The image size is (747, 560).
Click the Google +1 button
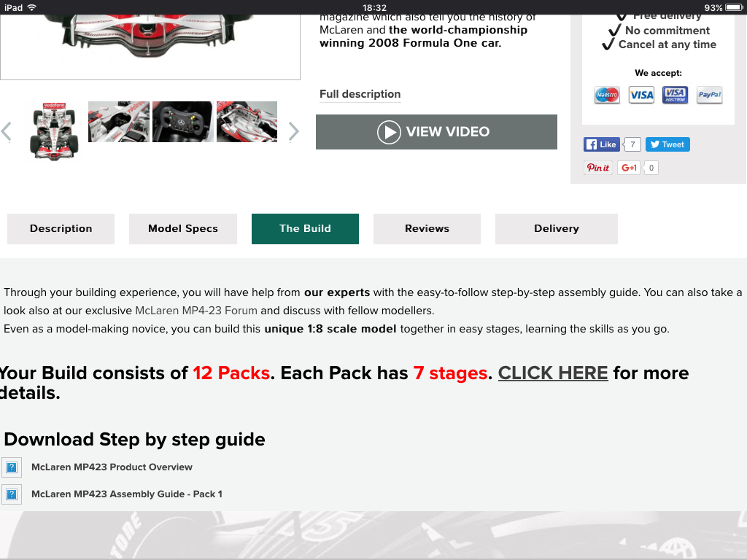pyautogui.click(x=629, y=168)
